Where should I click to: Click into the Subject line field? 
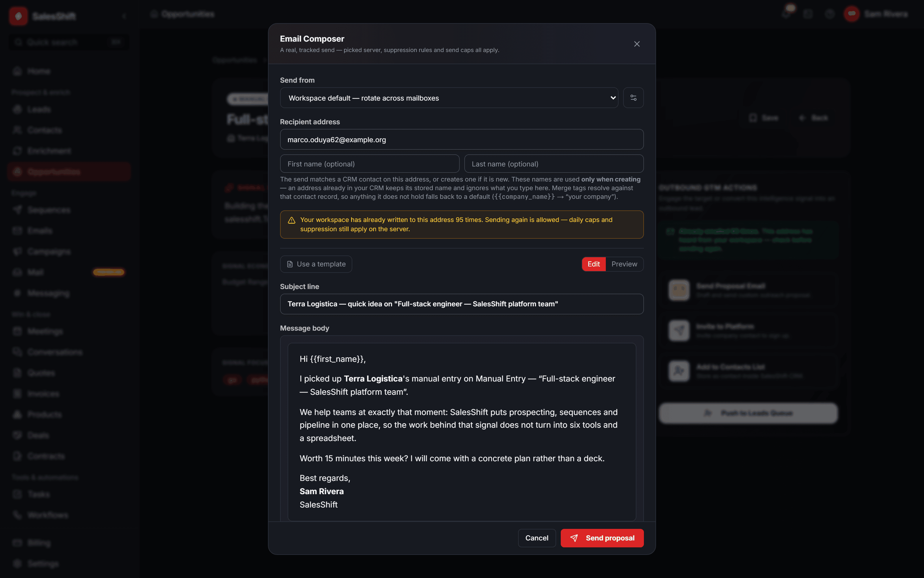tap(462, 304)
